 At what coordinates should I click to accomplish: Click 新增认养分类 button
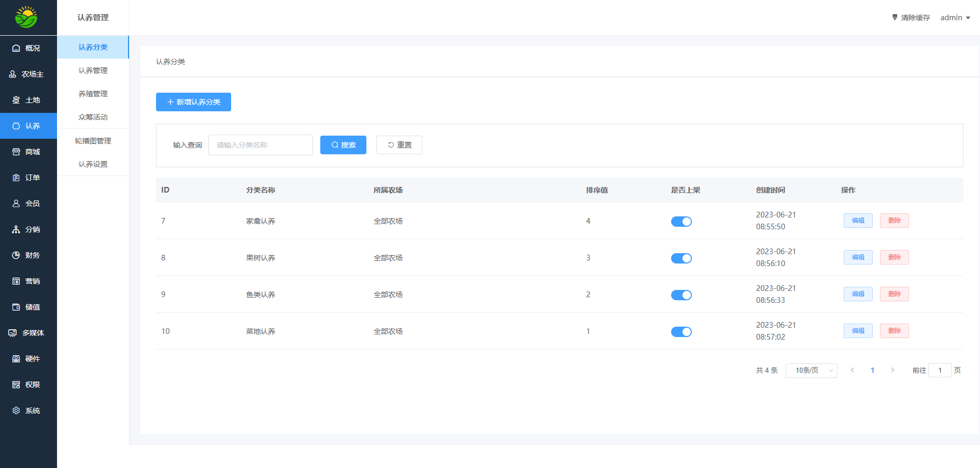[193, 102]
